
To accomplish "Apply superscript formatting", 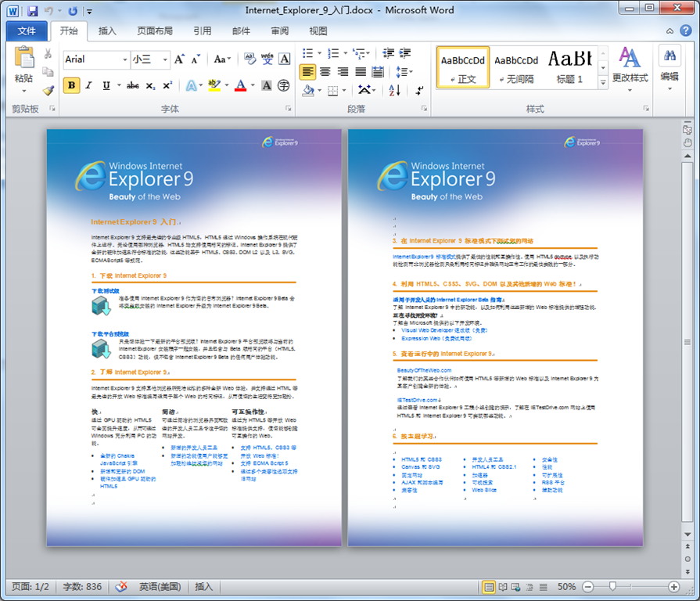I will click(168, 85).
